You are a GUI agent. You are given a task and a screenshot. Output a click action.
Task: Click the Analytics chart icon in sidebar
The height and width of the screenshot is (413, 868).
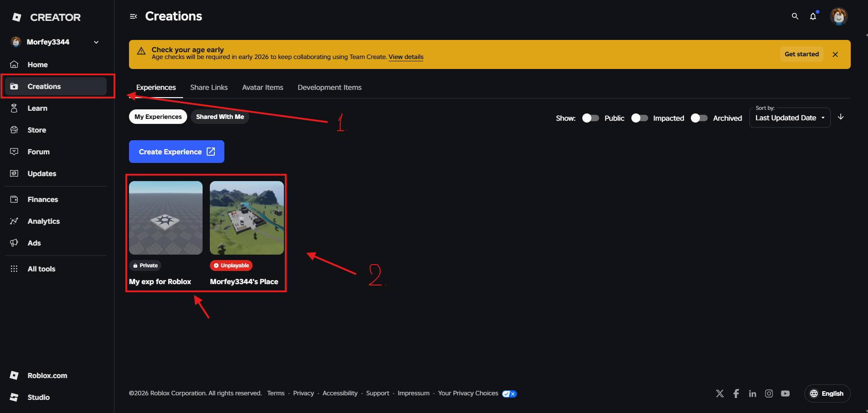pos(15,221)
